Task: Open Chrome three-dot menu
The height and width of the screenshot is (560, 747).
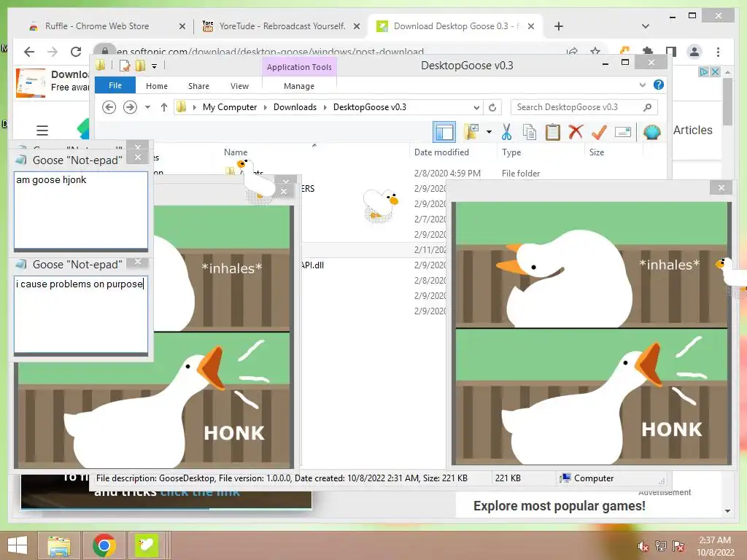Action: click(x=719, y=52)
